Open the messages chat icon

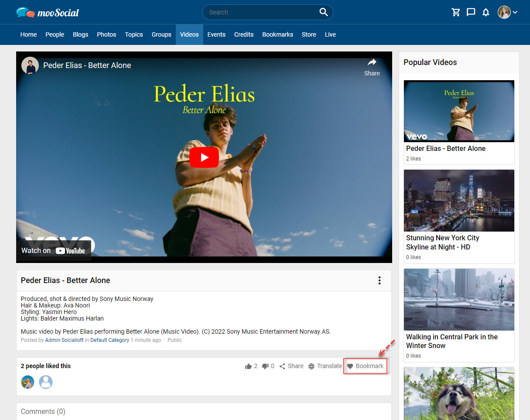click(471, 12)
